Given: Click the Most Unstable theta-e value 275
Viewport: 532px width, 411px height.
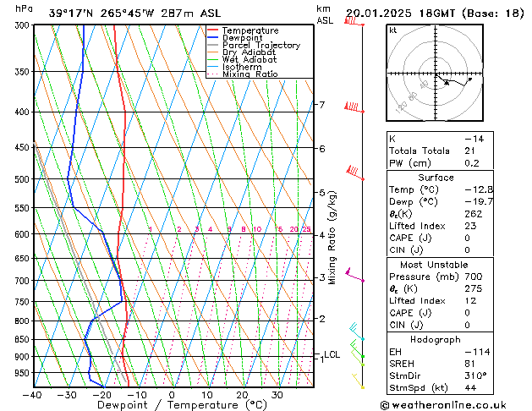Looking at the screenshot, I should coord(474,288).
